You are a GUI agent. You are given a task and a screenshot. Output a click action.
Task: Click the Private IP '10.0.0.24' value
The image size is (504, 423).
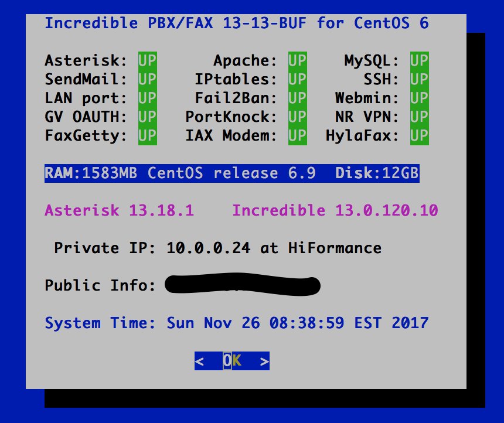[x=208, y=248]
